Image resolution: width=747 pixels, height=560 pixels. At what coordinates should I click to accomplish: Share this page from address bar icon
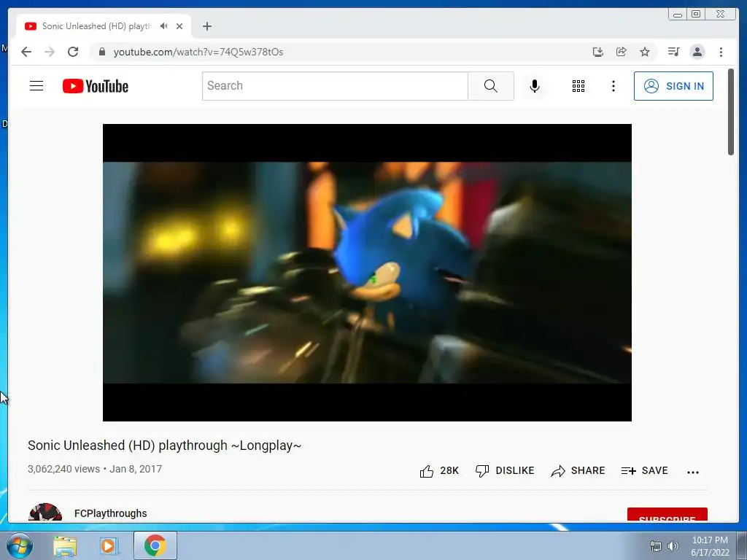coord(622,52)
